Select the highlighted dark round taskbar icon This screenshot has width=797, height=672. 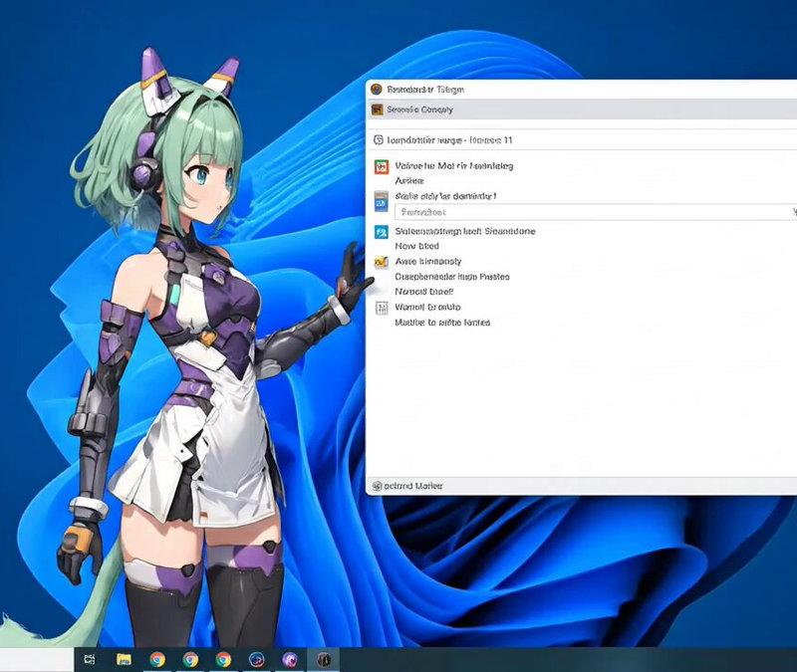(325, 659)
